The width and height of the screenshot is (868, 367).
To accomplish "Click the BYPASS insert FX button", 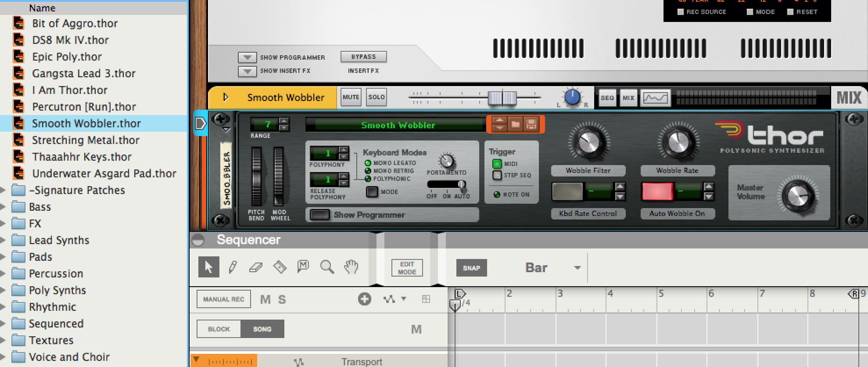I will [x=364, y=57].
